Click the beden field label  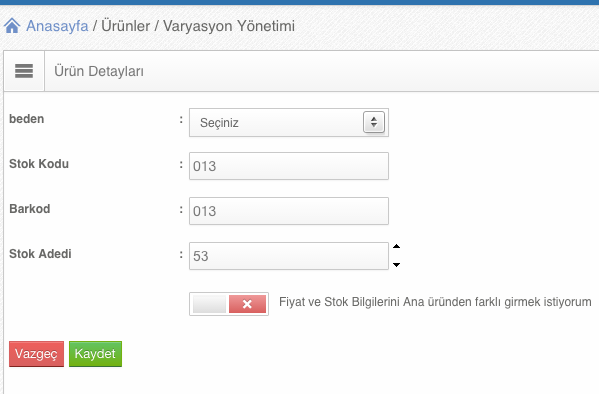tap(26, 119)
